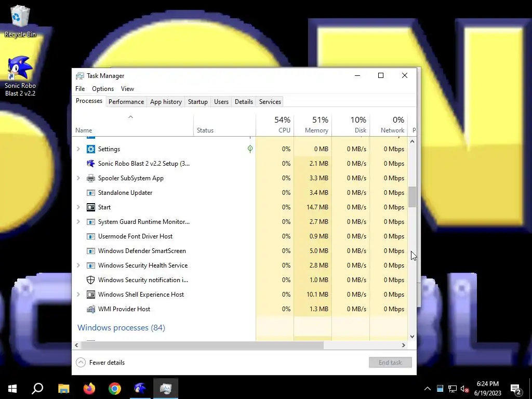Image resolution: width=532 pixels, height=399 pixels.
Task: Click the Windows Shell Experience Host icon
Action: click(x=90, y=295)
